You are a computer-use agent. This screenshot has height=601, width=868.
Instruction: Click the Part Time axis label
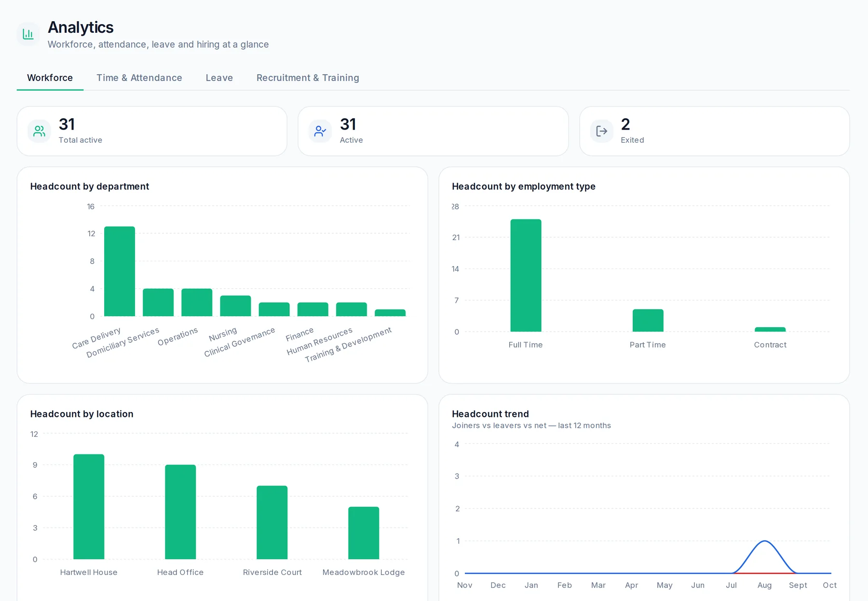pyautogui.click(x=648, y=345)
